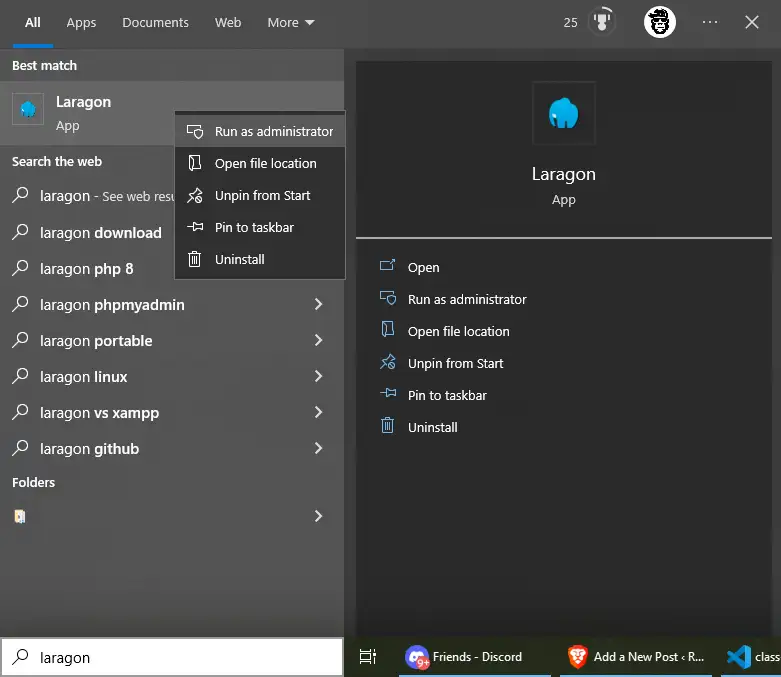This screenshot has width=781, height=677.
Task: Select the laragon download web suggestion
Action: click(x=100, y=233)
